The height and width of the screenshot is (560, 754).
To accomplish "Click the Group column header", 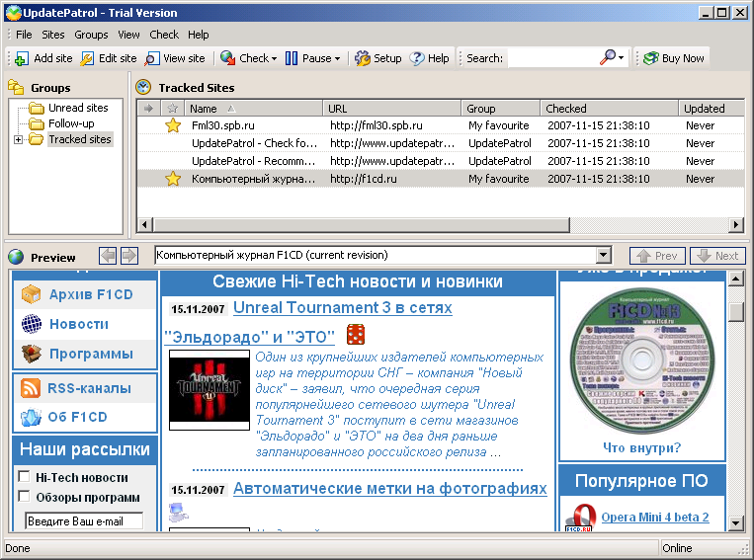I will 501,109.
